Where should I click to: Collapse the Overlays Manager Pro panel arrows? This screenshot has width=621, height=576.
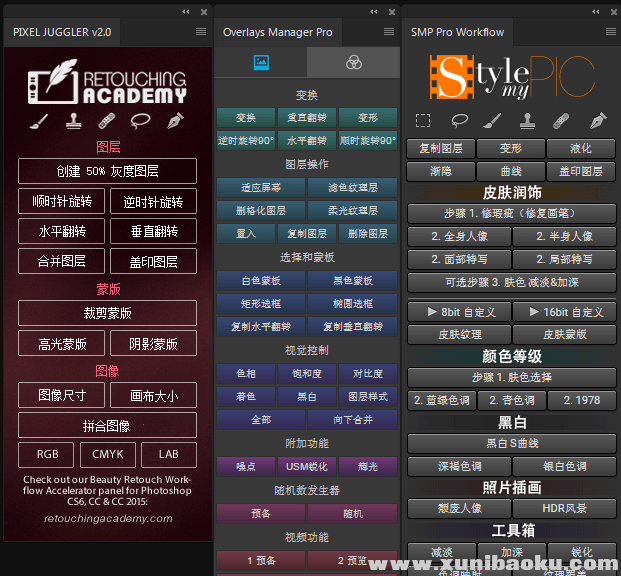(371, 11)
